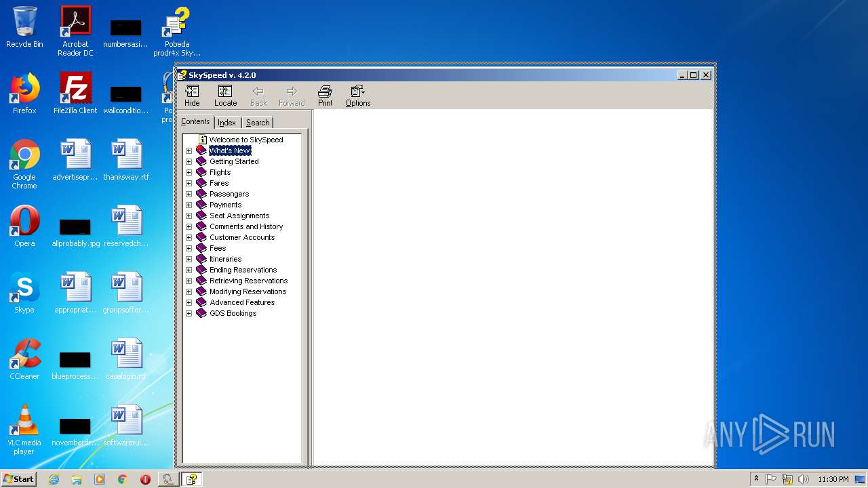Screen dimensions: 868x488
Task: Show hidden system tray icons
Action: pyautogui.click(x=756, y=479)
